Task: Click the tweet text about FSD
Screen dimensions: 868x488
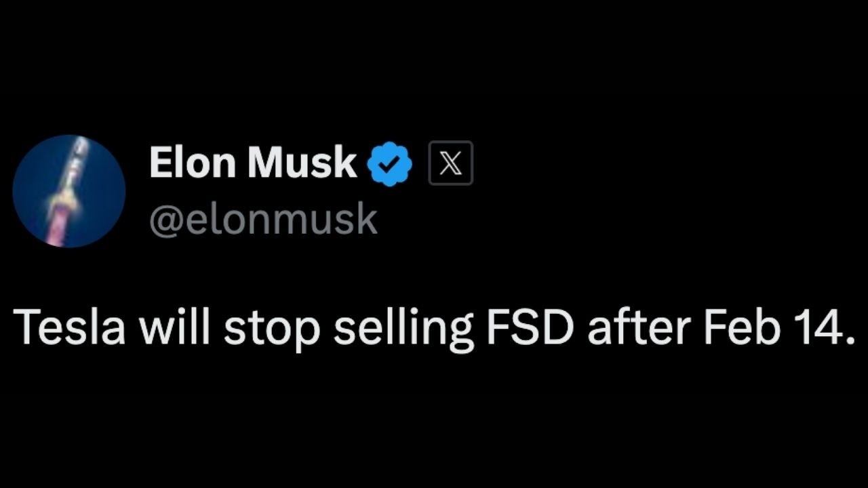Action: (x=433, y=327)
